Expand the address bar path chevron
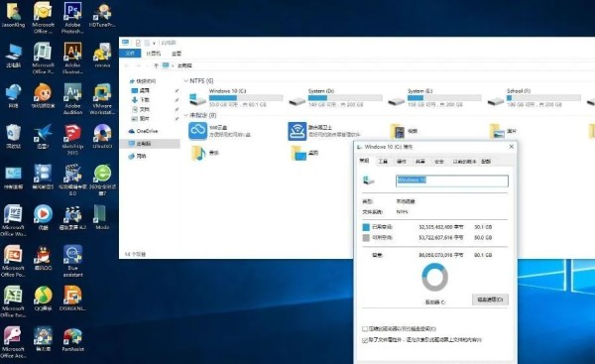595x364 pixels. click(173, 65)
